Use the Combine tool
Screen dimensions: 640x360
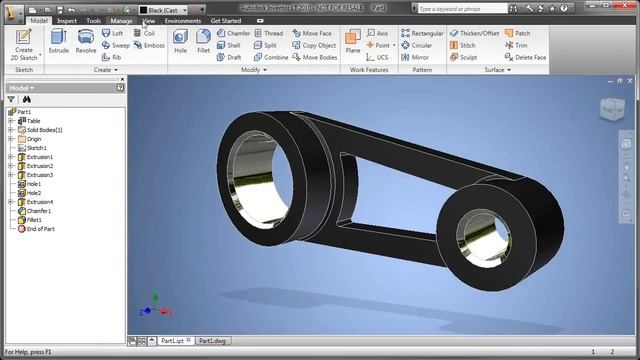point(271,58)
